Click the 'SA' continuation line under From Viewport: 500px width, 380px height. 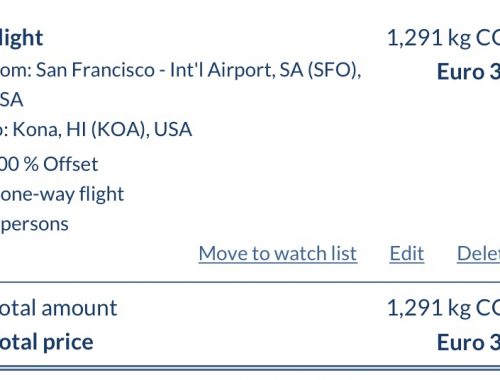tap(11, 100)
